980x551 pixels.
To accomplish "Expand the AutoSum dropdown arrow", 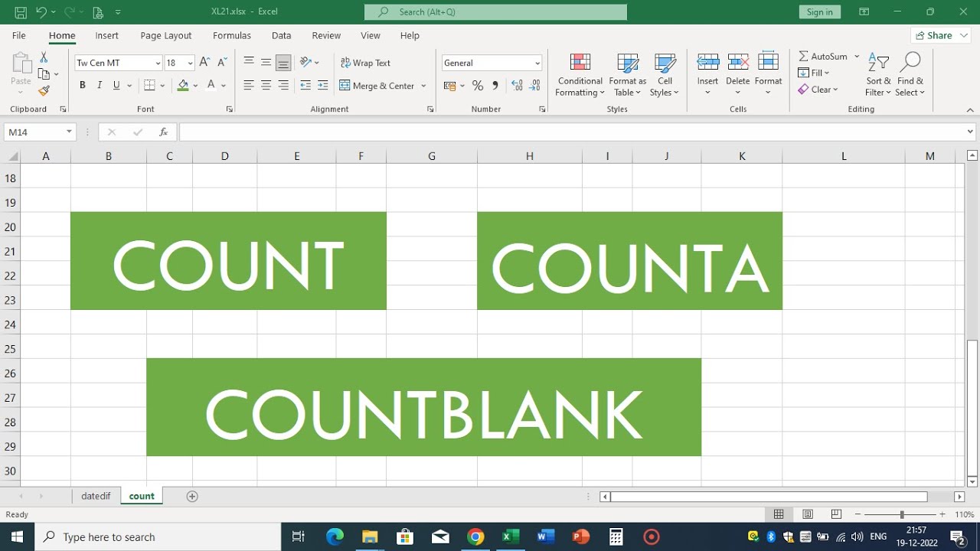I will pos(857,57).
